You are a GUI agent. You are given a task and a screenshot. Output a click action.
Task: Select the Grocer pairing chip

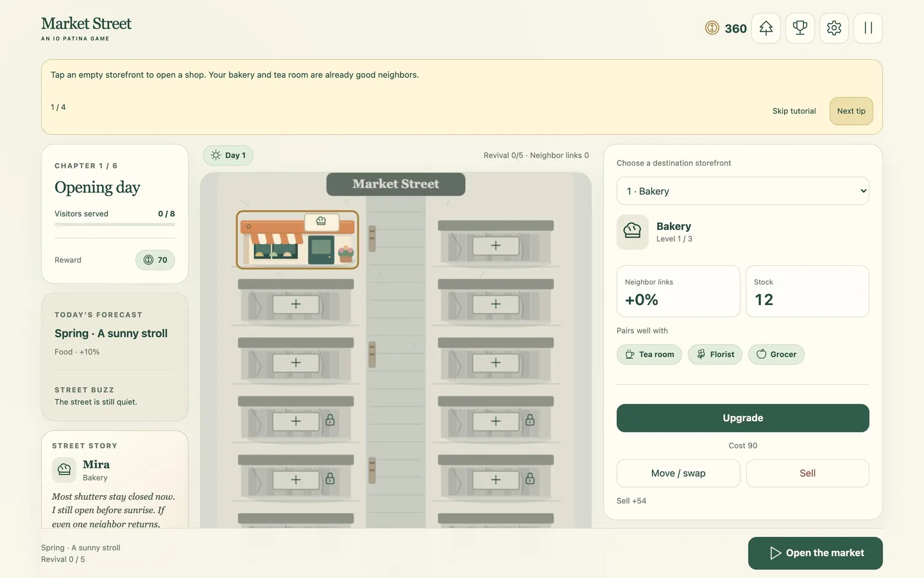(x=776, y=355)
